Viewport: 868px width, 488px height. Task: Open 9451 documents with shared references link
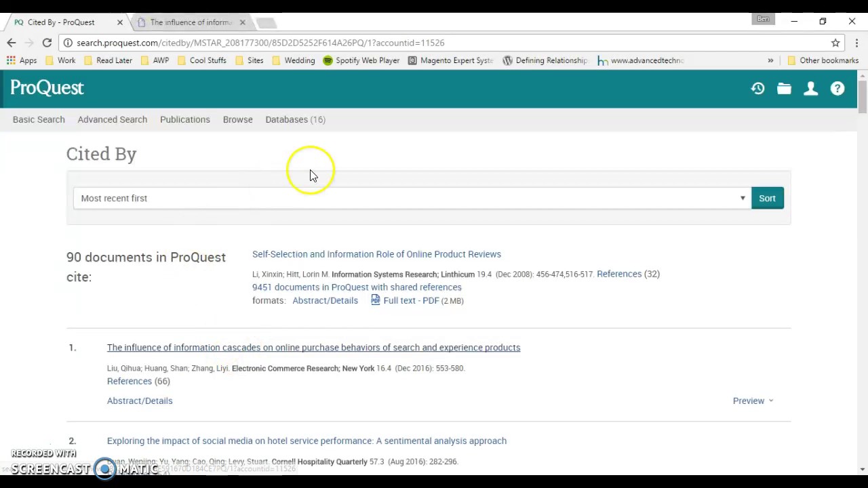point(357,287)
